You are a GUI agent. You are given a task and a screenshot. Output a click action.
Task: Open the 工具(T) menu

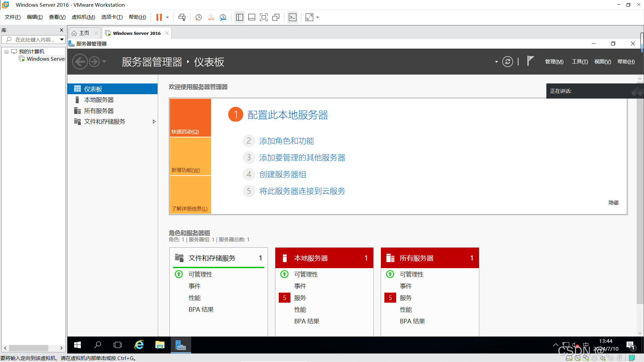[x=580, y=62]
